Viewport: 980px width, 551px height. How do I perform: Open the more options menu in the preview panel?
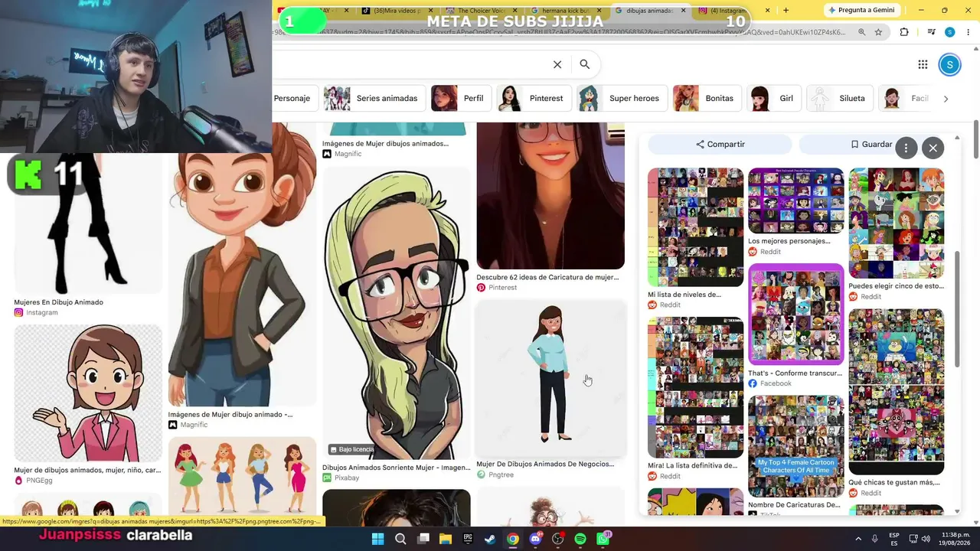coord(906,148)
